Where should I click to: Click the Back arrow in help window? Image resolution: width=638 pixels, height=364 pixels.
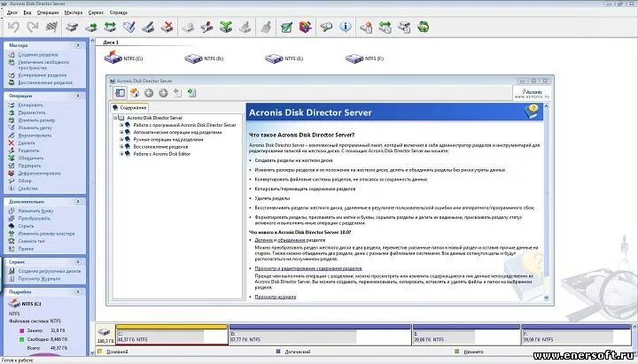[149, 93]
